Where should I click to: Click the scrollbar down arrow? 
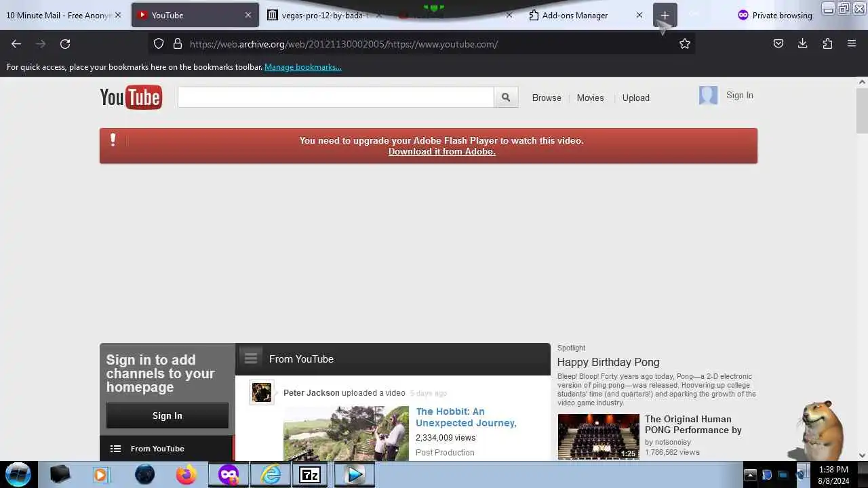click(862, 455)
